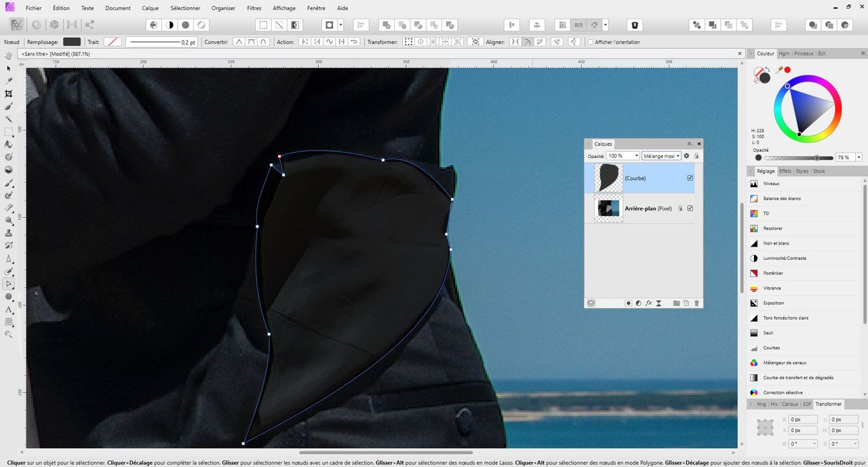Delete selected layer with trash icon
Screen dimensions: 868x467
click(696, 303)
